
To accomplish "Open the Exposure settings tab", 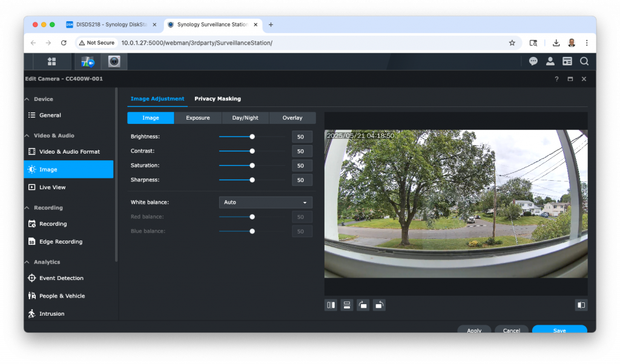I will click(x=197, y=117).
